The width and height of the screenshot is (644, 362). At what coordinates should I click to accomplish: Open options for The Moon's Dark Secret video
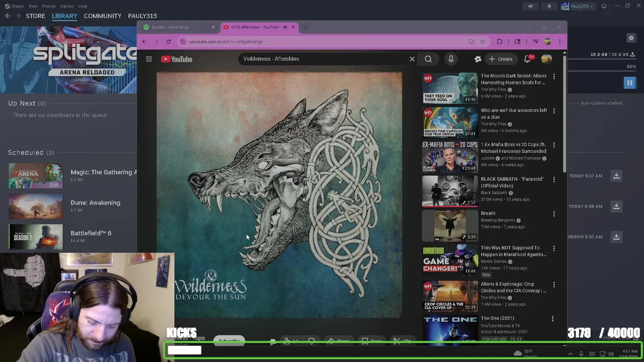click(x=554, y=76)
